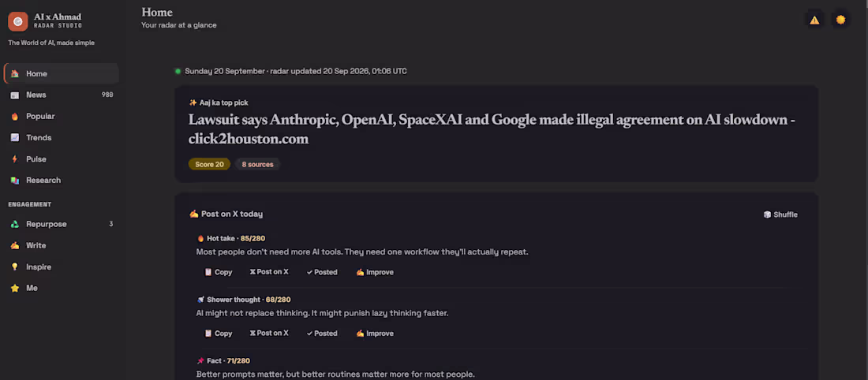
Task: Toggle the sun light-mode theme button
Action: click(x=841, y=20)
